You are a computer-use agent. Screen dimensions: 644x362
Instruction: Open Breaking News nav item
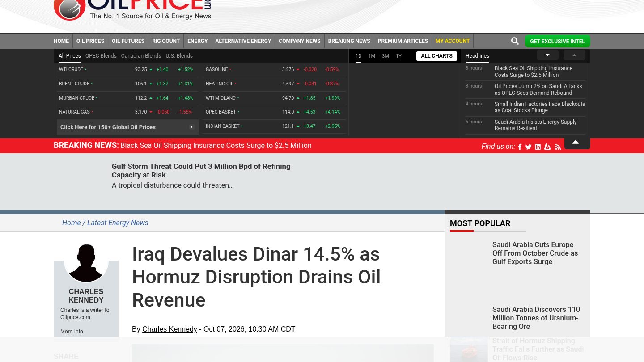click(349, 41)
